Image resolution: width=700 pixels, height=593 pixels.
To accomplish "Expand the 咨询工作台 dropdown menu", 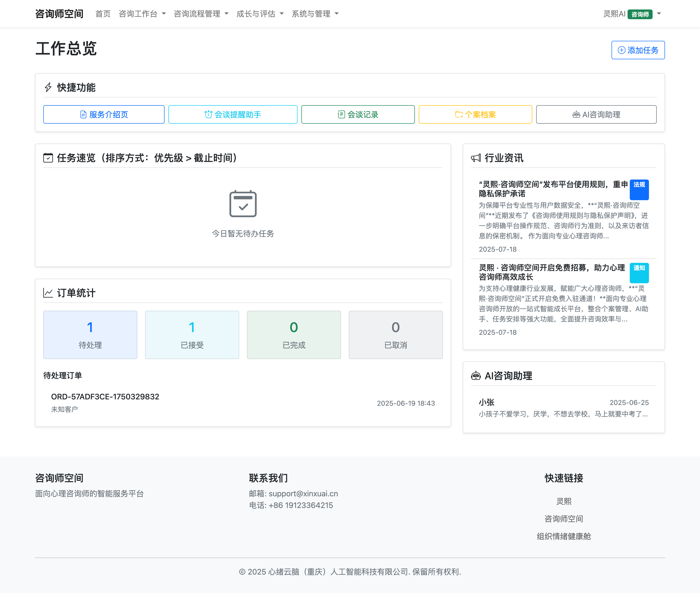I will [142, 14].
